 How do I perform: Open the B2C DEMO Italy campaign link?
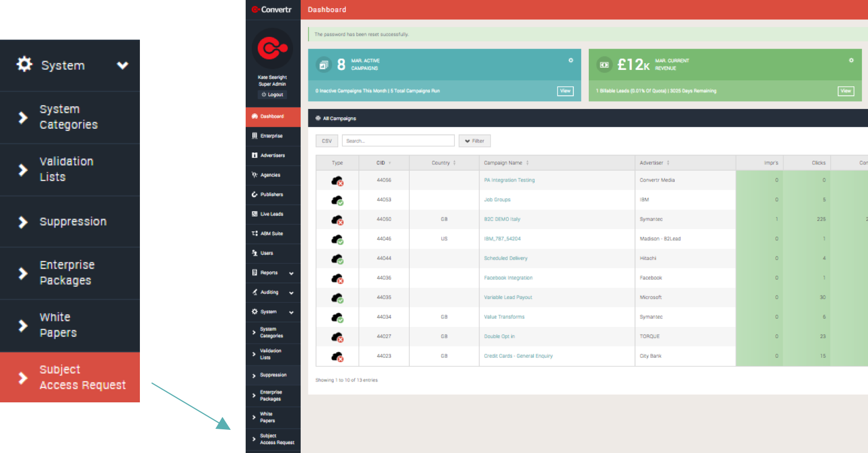point(502,219)
